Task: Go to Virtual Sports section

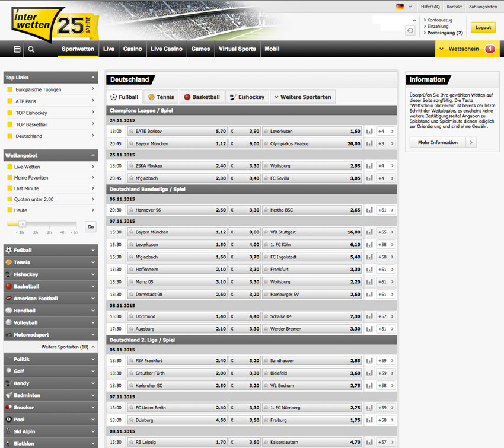Action: point(237,49)
